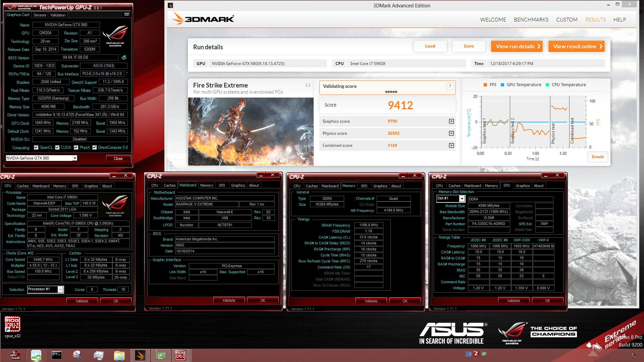Click the Bus Interface question mark in GPU-Z
Viewport: 644px width, 362px height.
tap(127, 74)
